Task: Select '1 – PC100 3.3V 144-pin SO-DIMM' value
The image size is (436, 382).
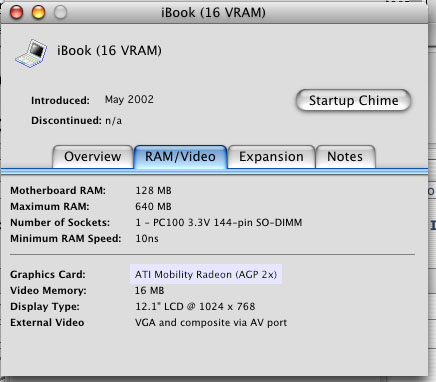Action: coord(219,222)
